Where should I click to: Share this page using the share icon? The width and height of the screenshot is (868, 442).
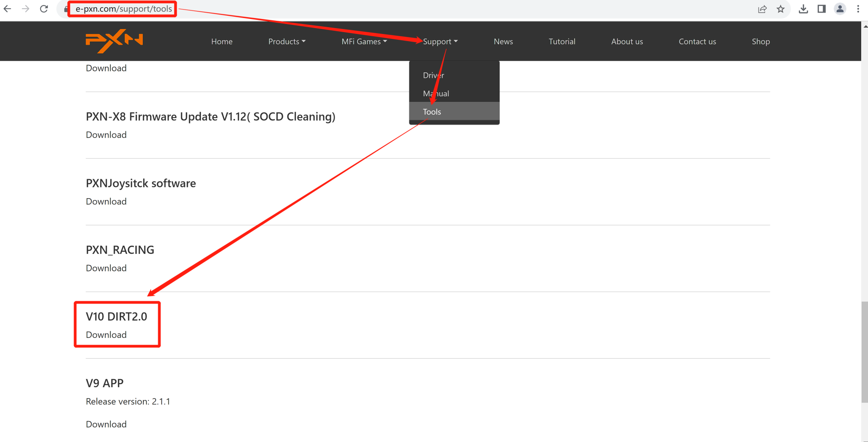tap(762, 9)
